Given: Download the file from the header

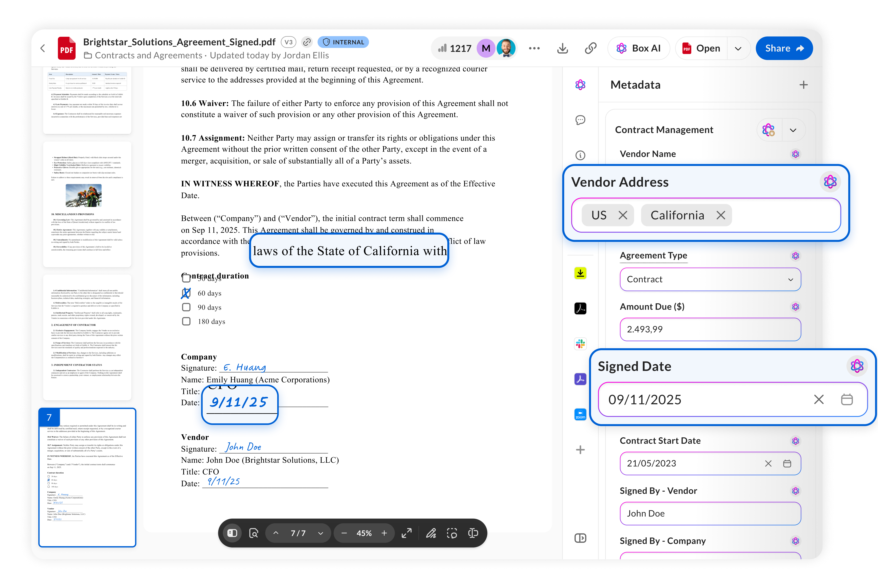Looking at the screenshot, I should coord(562,48).
